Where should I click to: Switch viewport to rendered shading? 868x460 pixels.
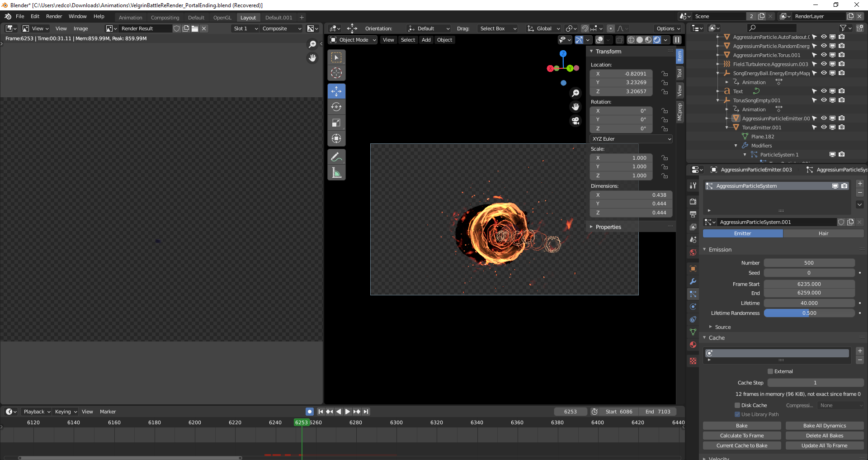coord(657,40)
